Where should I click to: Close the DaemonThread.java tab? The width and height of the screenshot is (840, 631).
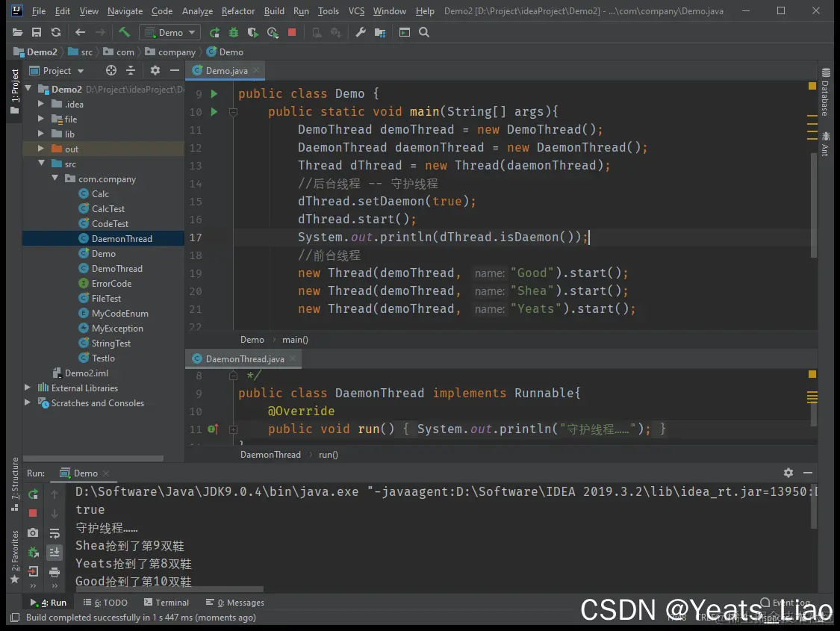point(293,358)
